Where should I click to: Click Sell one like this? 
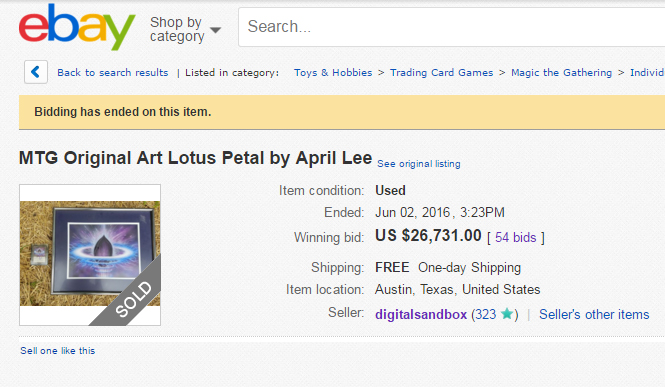[x=58, y=351]
